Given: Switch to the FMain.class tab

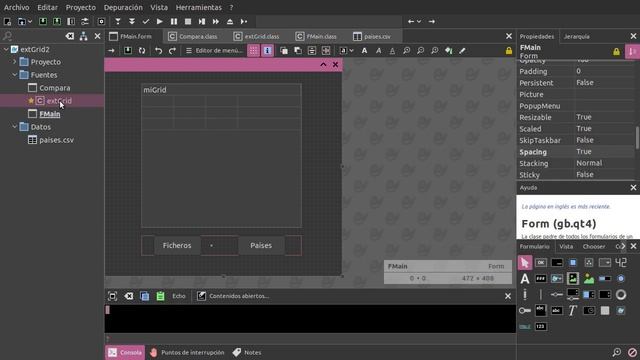Looking at the screenshot, I should (316, 36).
